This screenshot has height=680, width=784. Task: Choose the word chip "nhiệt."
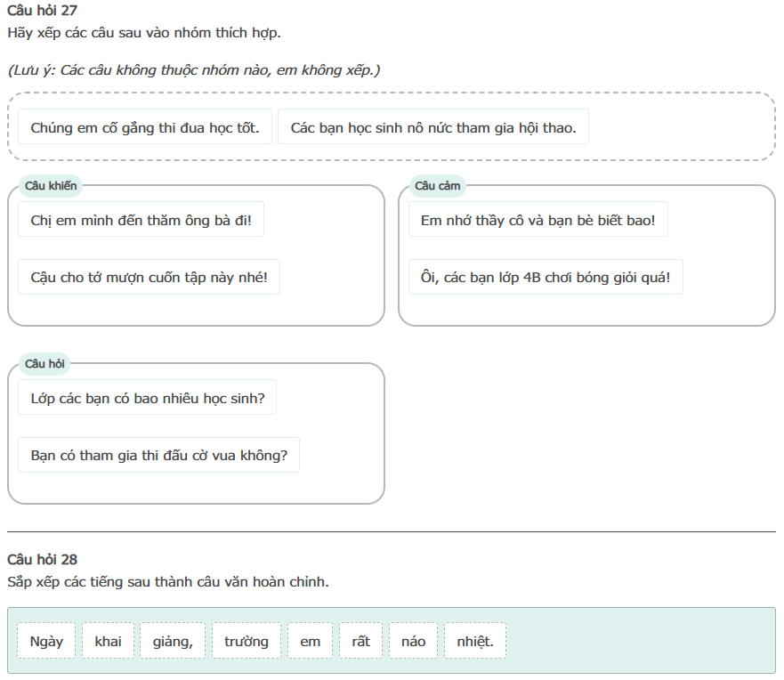[x=474, y=641]
